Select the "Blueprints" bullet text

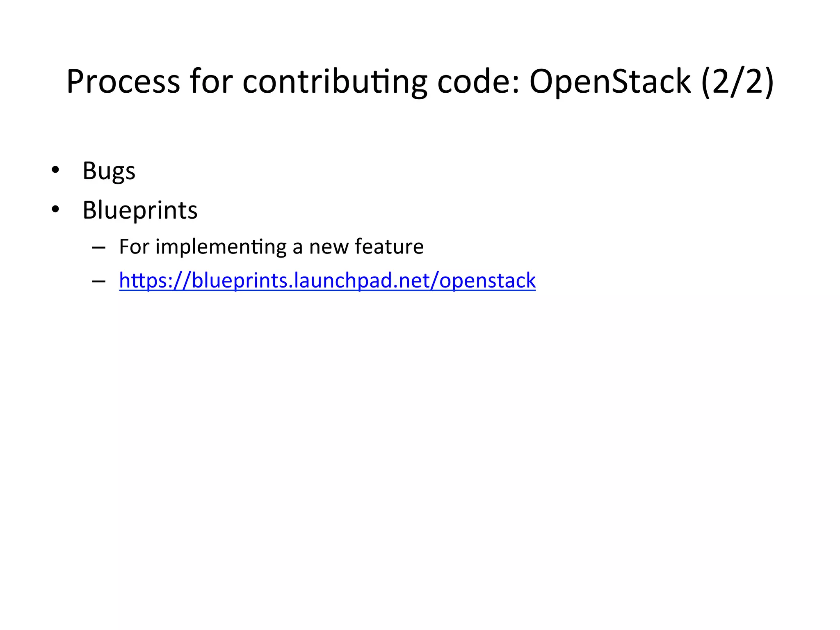[x=140, y=210]
